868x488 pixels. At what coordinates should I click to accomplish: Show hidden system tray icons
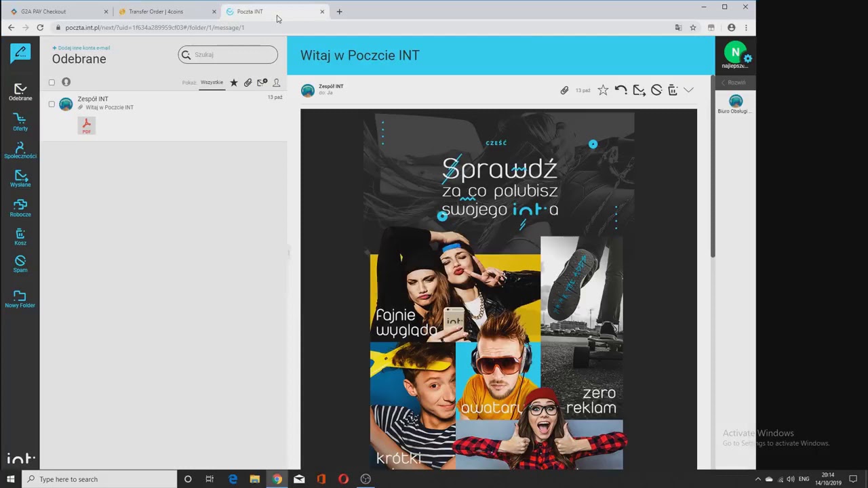tap(757, 479)
